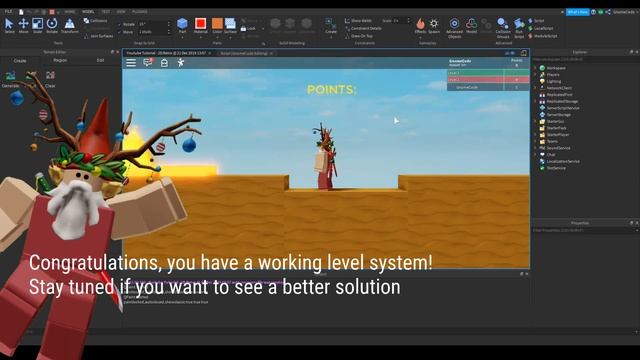Expand the StarterGui node in Explorer
This screenshot has width=640, height=360.
(x=536, y=121)
